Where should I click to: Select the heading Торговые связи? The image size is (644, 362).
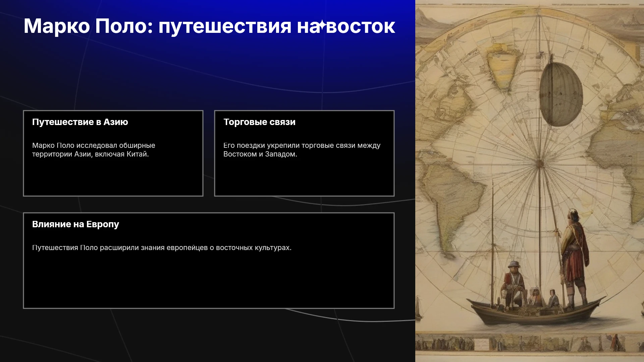(x=259, y=122)
